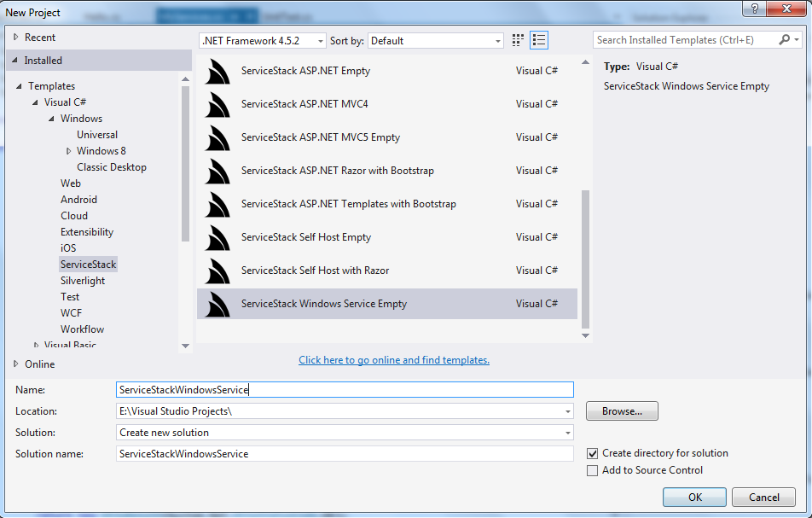This screenshot has width=812, height=518.
Task: Click the category tree scroll up arrow
Action: coord(185,79)
